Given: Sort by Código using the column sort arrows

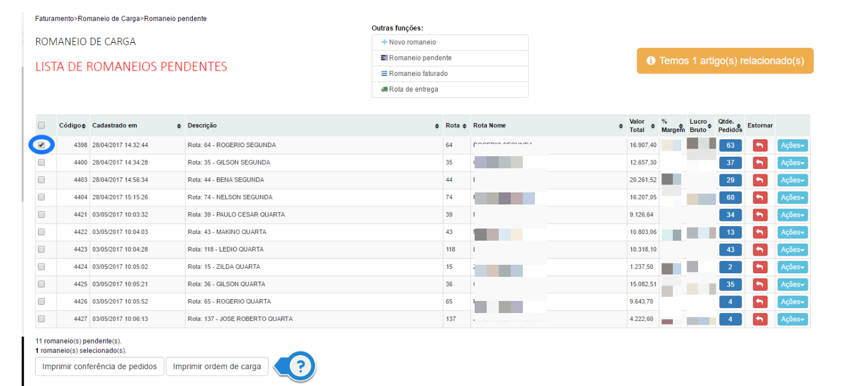Looking at the screenshot, I should 84,126.
